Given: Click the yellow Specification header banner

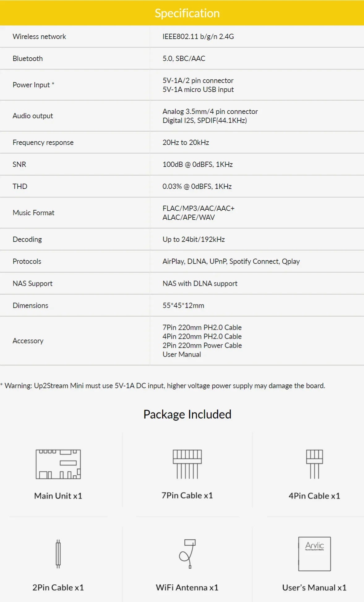Looking at the screenshot, I should (182, 13).
